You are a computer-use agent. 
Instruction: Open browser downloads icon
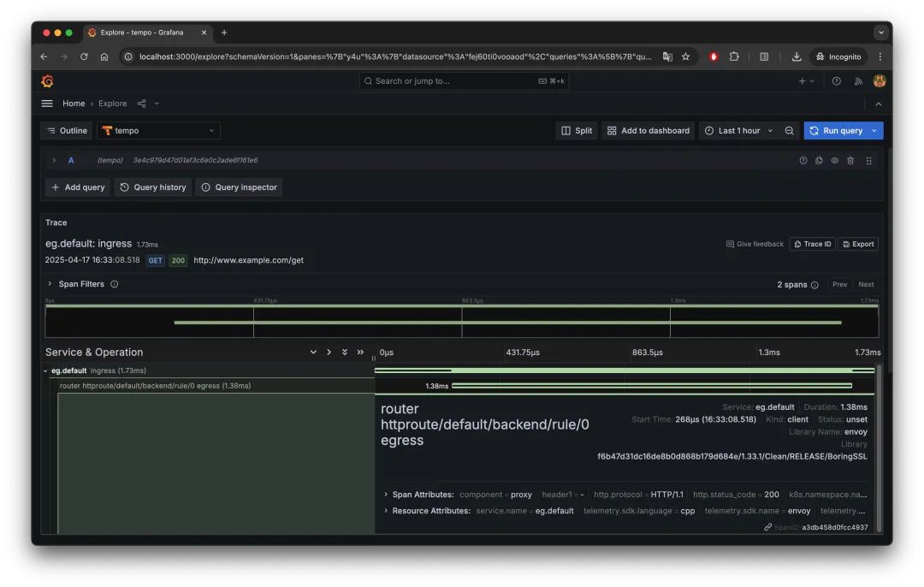click(797, 56)
